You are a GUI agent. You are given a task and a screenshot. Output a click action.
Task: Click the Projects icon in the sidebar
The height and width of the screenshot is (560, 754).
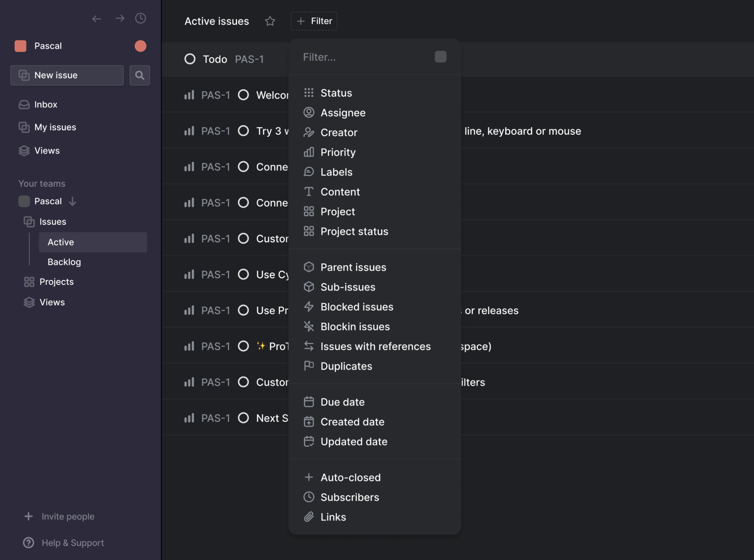[28, 281]
